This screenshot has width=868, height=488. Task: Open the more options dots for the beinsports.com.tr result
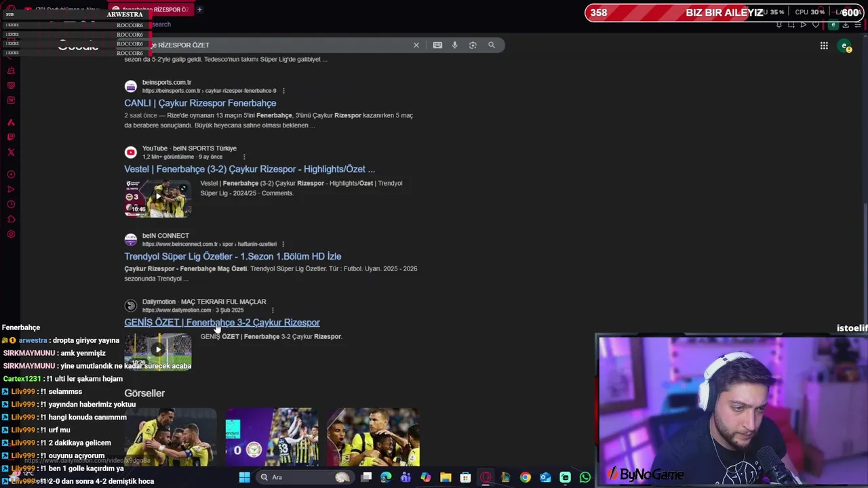[283, 91]
